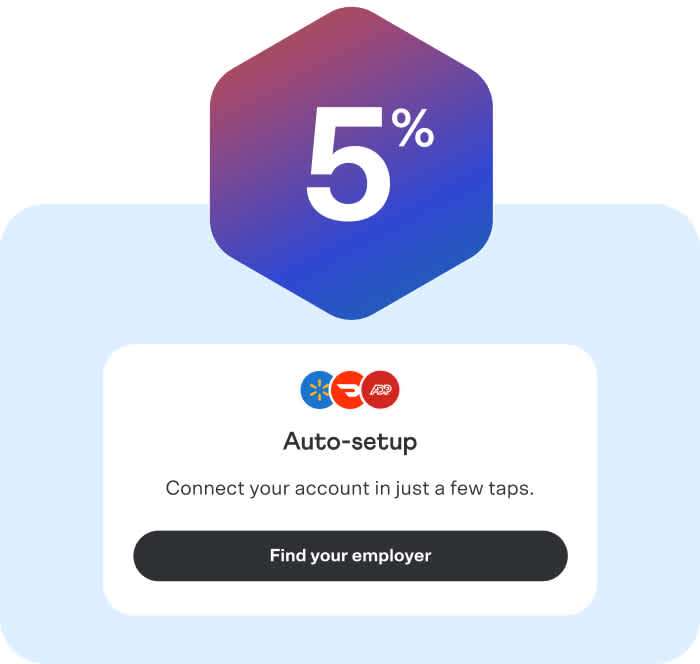Select the orange-red DoorDash logo
The image size is (700, 664).
(349, 390)
